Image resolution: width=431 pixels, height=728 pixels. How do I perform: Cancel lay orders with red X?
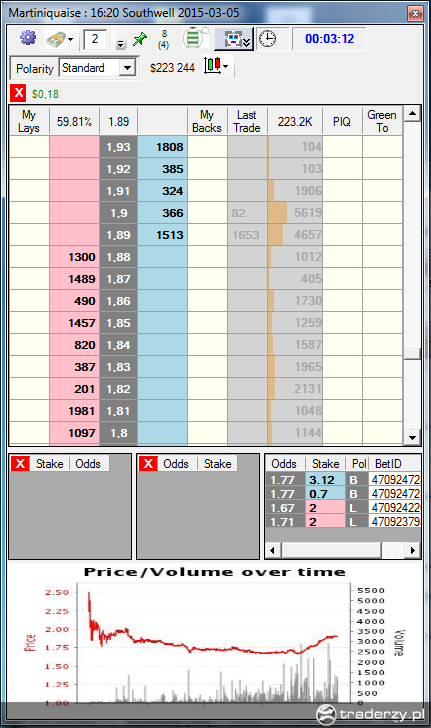coord(20,463)
